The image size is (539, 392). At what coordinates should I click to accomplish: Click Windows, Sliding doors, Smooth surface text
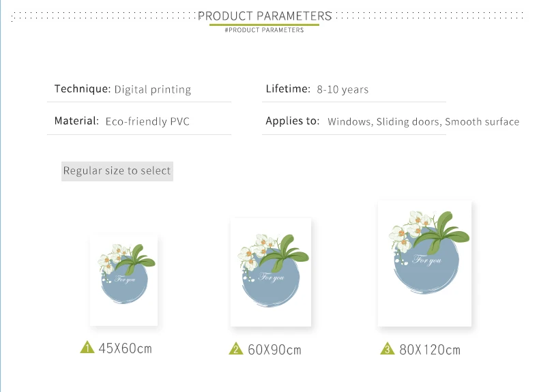point(423,122)
